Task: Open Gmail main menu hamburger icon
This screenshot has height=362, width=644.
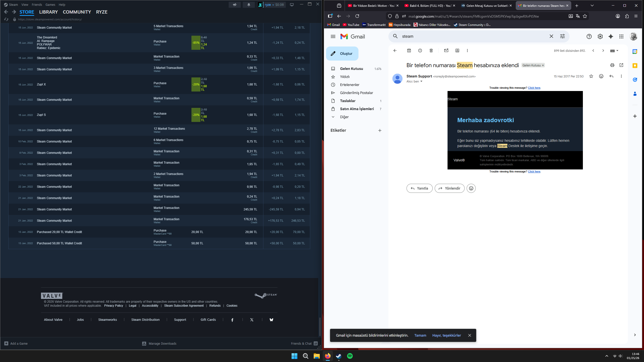Action: (333, 36)
